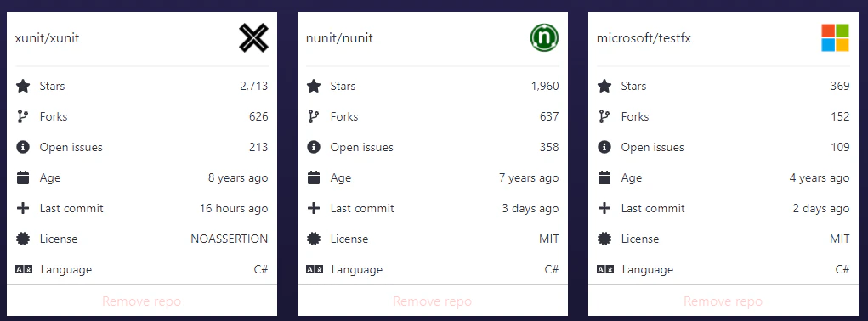Click the 'Forks' label in nunit card
Screen dimensions: 868x321
pos(343,116)
